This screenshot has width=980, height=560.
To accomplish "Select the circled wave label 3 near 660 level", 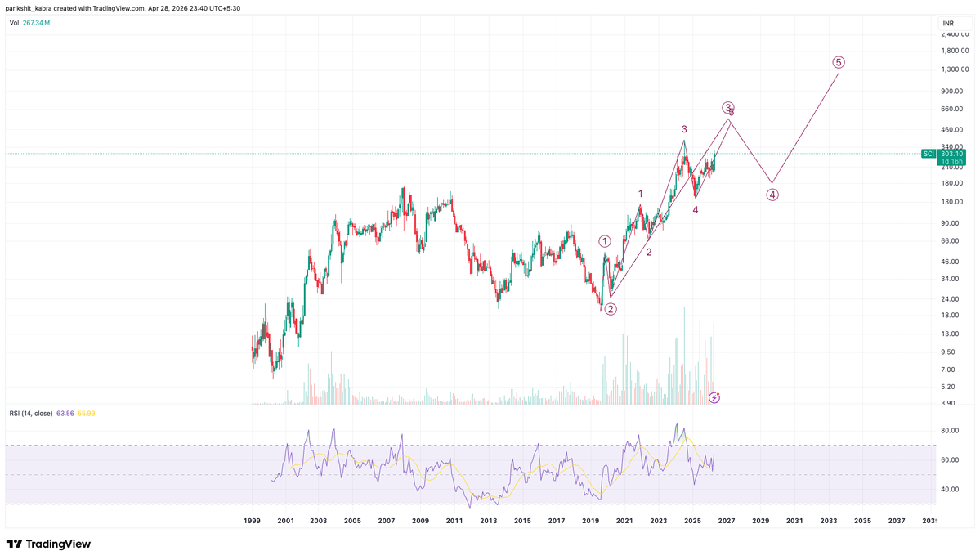I will click(727, 107).
